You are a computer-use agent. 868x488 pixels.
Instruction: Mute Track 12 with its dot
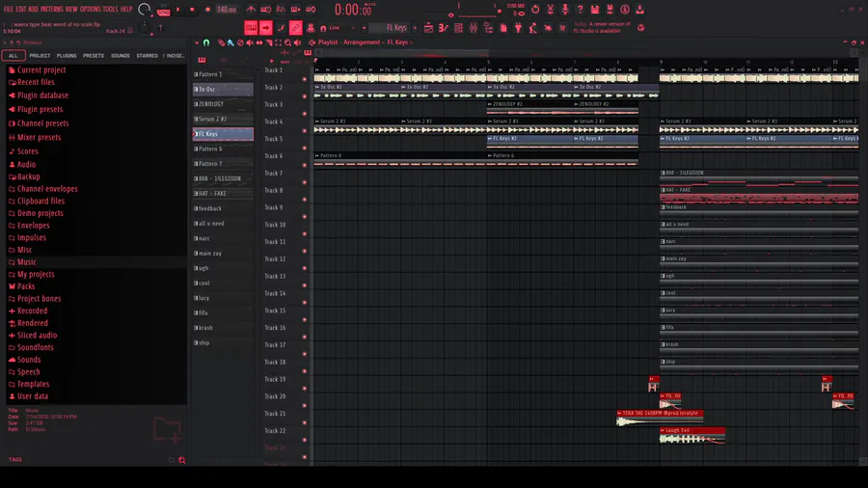[305, 268]
